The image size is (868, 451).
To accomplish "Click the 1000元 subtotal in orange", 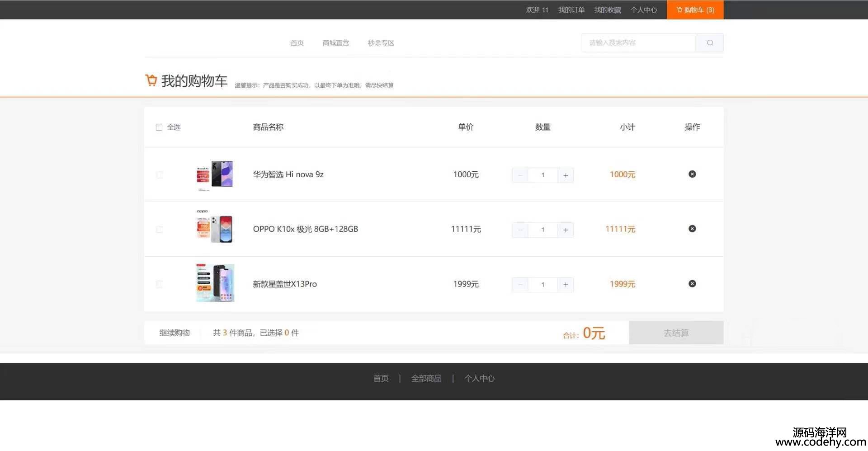I will 623,174.
